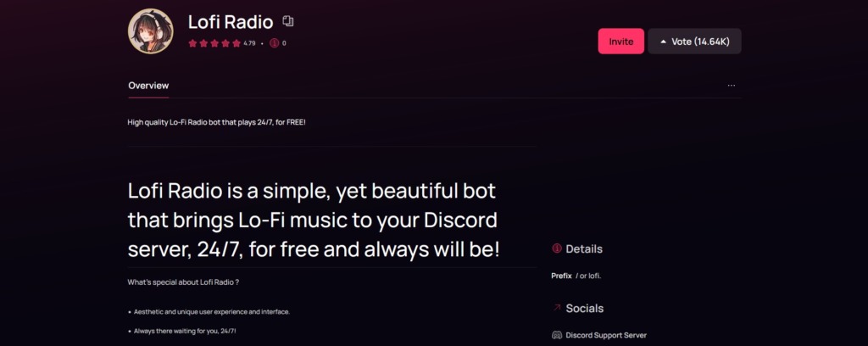The image size is (868, 346).
Task: Click the Details section heading
Action: [584, 249]
